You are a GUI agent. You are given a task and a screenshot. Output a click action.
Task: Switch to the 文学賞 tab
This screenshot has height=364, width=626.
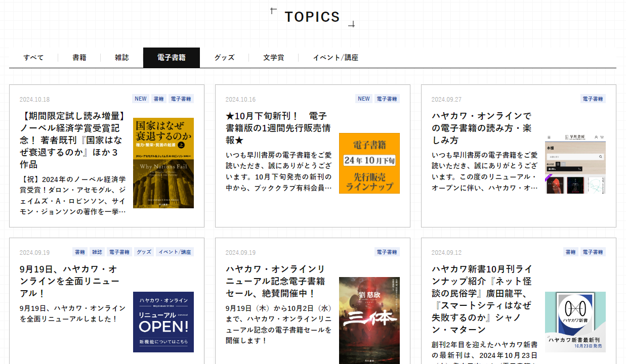[x=274, y=58]
